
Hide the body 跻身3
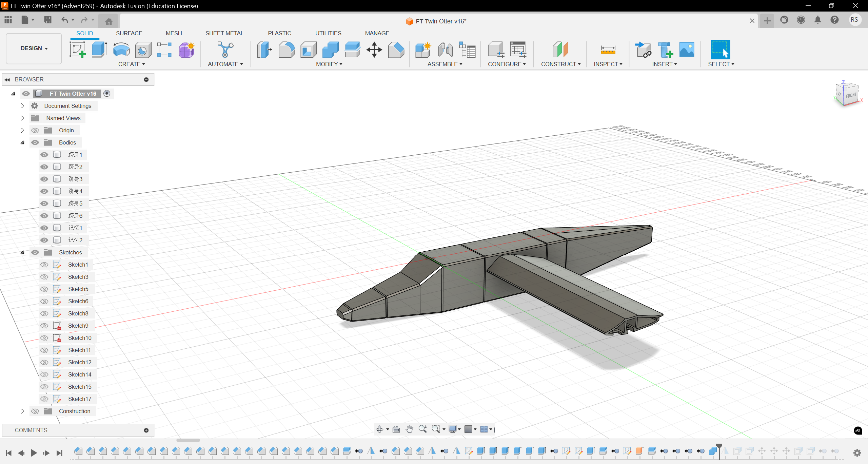(44, 179)
